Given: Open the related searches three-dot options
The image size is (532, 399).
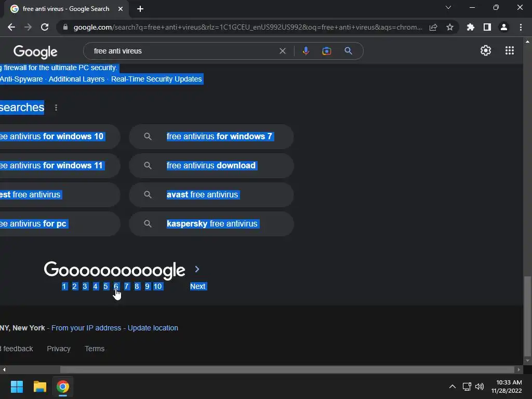Looking at the screenshot, I should tap(56, 108).
